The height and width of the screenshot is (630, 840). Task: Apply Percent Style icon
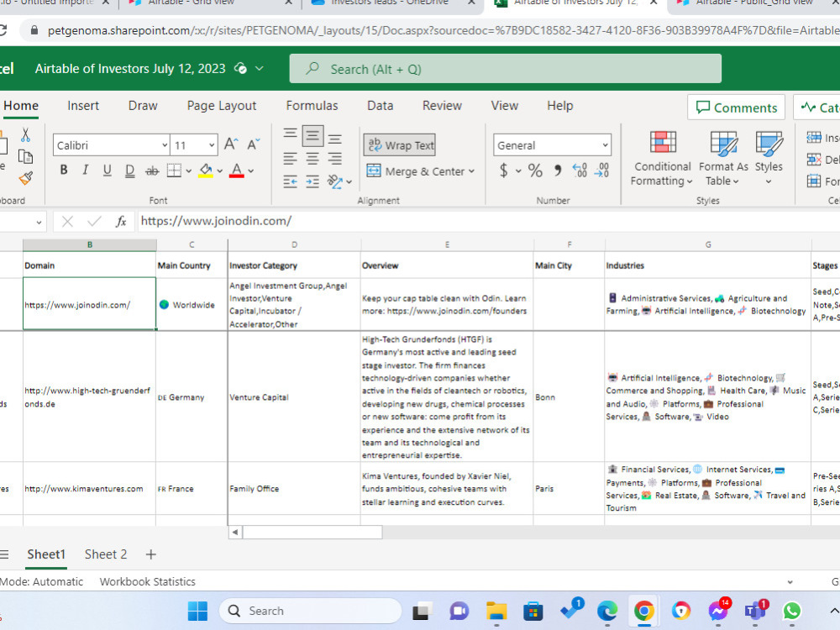[x=535, y=171]
